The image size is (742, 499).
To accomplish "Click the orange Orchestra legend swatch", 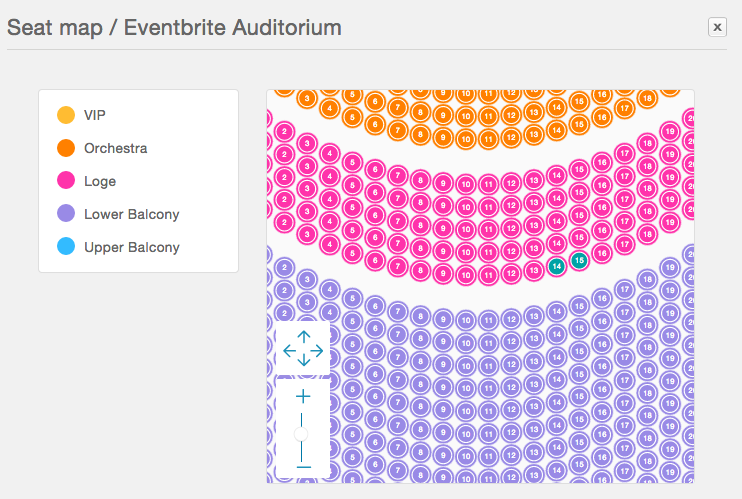I will tap(66, 148).
